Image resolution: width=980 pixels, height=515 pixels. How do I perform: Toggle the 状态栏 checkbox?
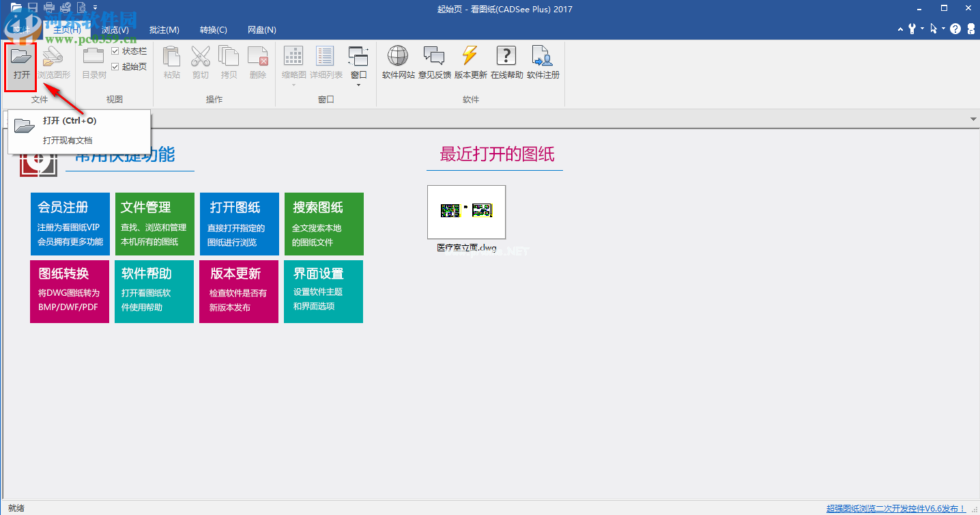[x=115, y=51]
